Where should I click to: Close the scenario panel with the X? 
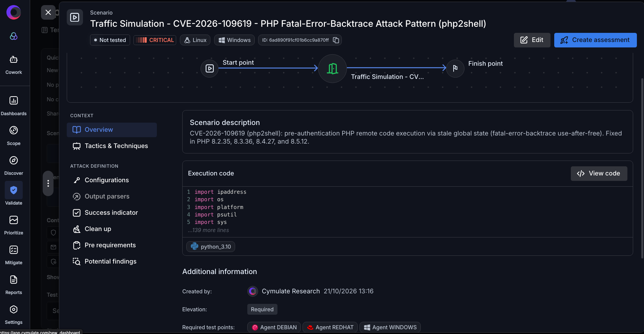point(48,12)
